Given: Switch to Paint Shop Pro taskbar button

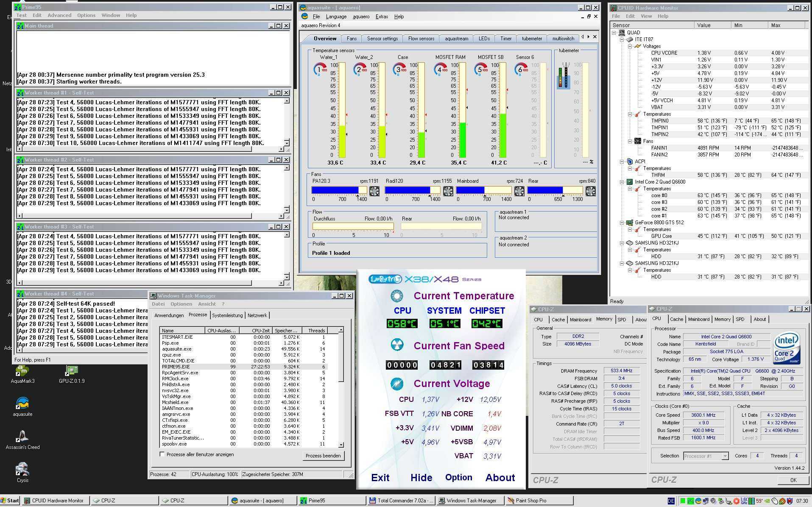Looking at the screenshot, I should coord(539,501).
